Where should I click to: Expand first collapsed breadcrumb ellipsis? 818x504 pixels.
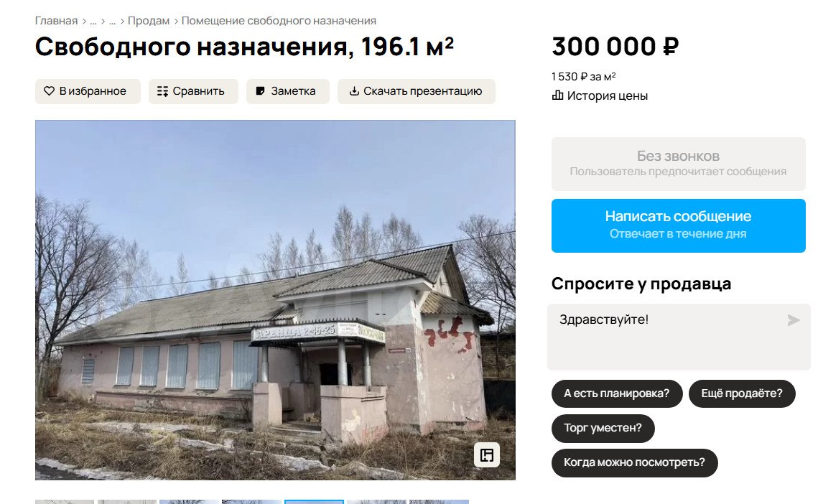tap(93, 21)
